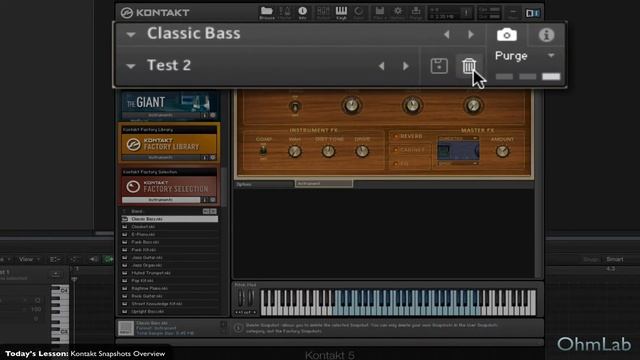Click the snapshot camera icon

[507, 35]
